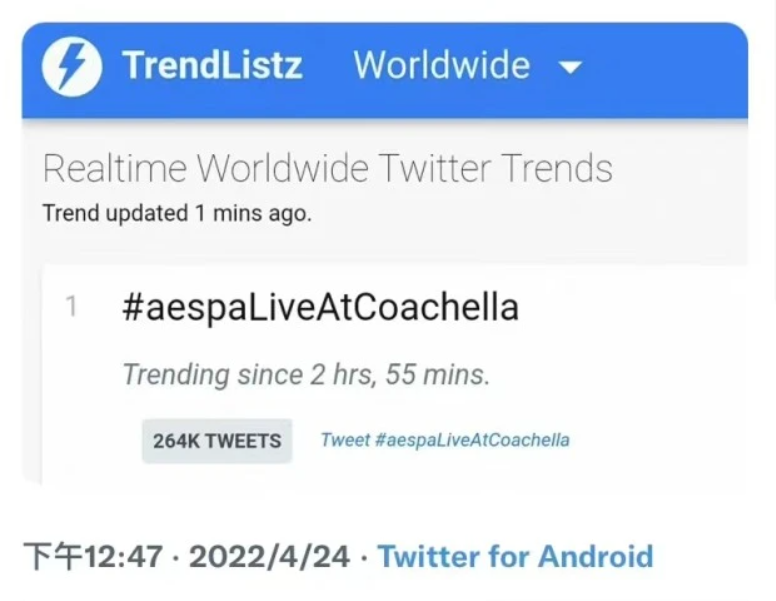Image resolution: width=776 pixels, height=601 pixels.
Task: Select the Realtime Worldwide Twitter Trends heading
Action: pyautogui.click(x=327, y=168)
